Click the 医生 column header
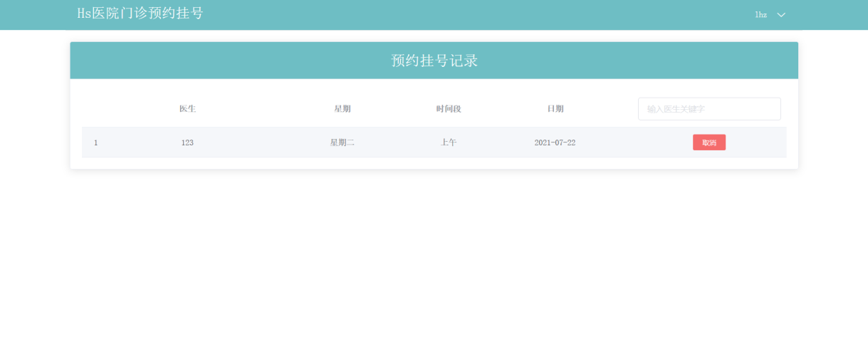The image size is (868, 342). point(187,109)
